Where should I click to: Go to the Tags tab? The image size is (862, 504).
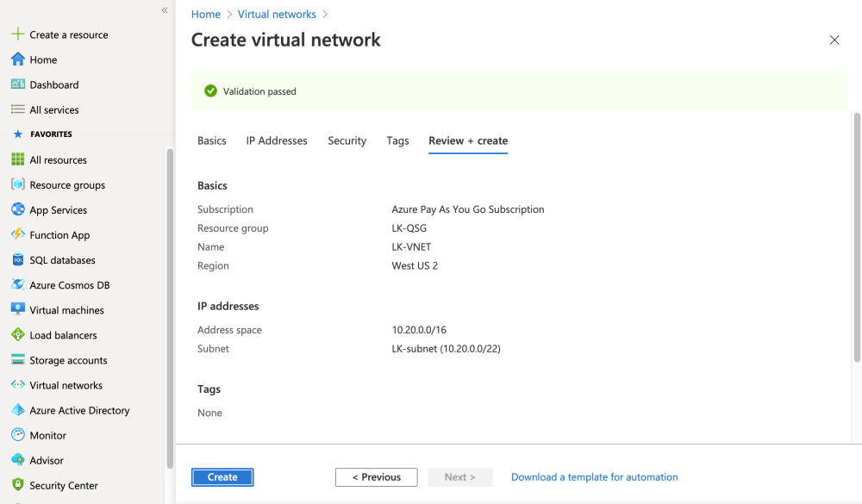coord(397,140)
